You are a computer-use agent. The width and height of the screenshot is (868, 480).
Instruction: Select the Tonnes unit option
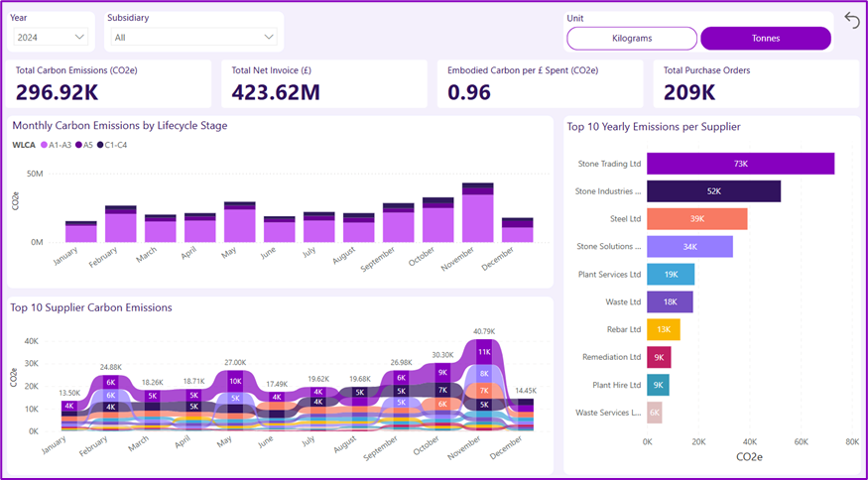coord(765,39)
